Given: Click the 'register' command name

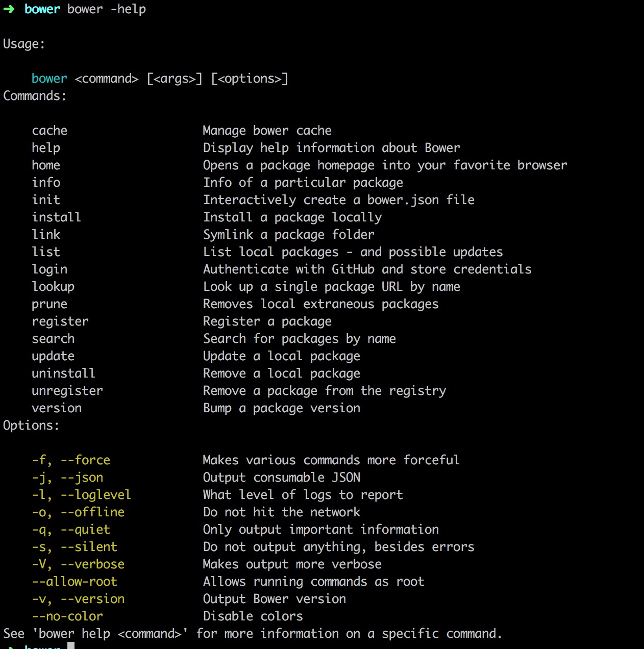Looking at the screenshot, I should pyautogui.click(x=60, y=321).
